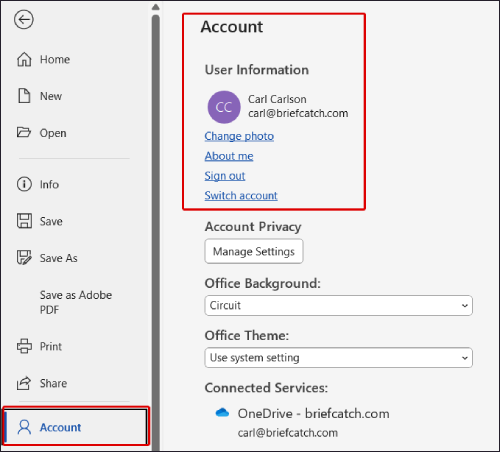Click the sidebar scrollbar up arrow
The image size is (500, 452).
(x=156, y=7)
